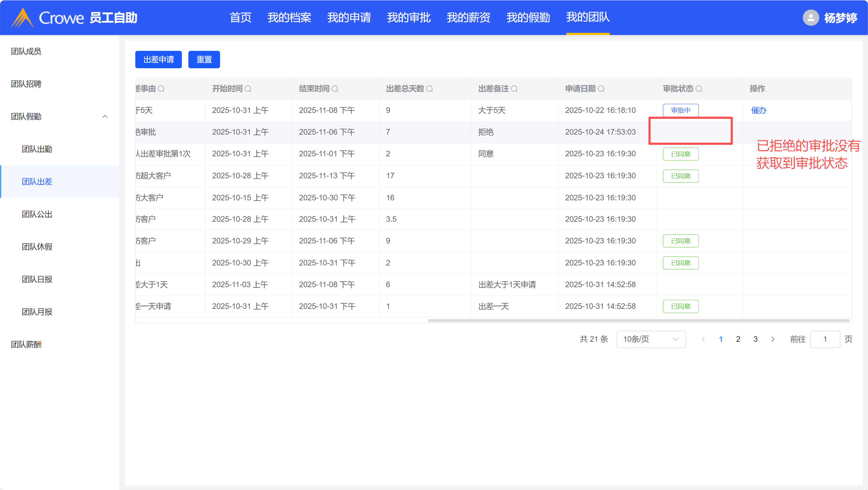Click search icon beside 审批状态 header

point(699,89)
